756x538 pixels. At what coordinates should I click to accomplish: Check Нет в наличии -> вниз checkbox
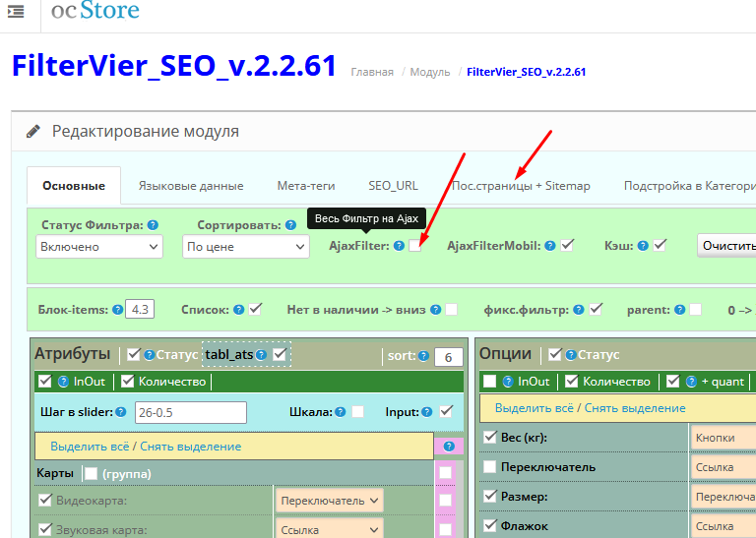pyautogui.click(x=452, y=309)
